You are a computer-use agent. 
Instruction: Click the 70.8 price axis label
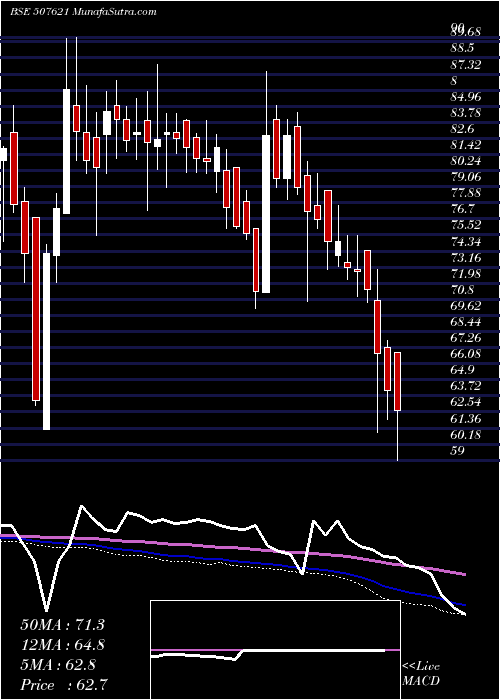462,290
